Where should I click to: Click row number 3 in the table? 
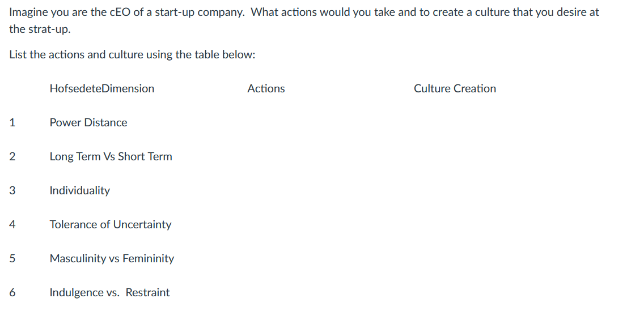tap(12, 190)
